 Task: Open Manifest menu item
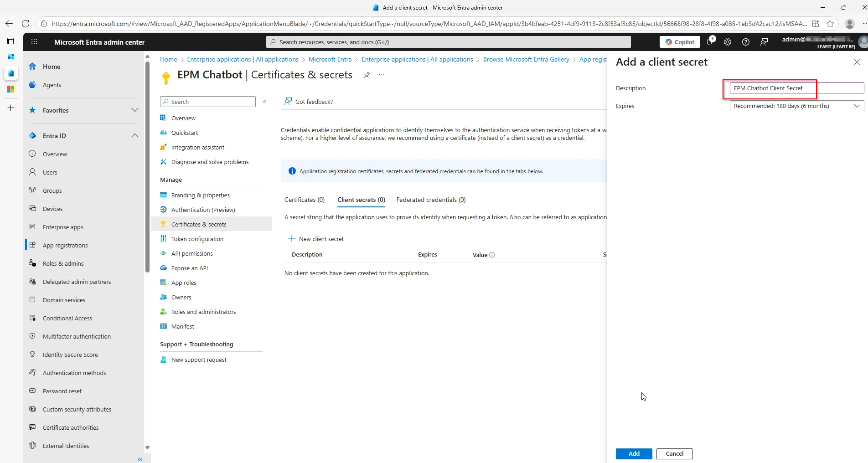182,326
